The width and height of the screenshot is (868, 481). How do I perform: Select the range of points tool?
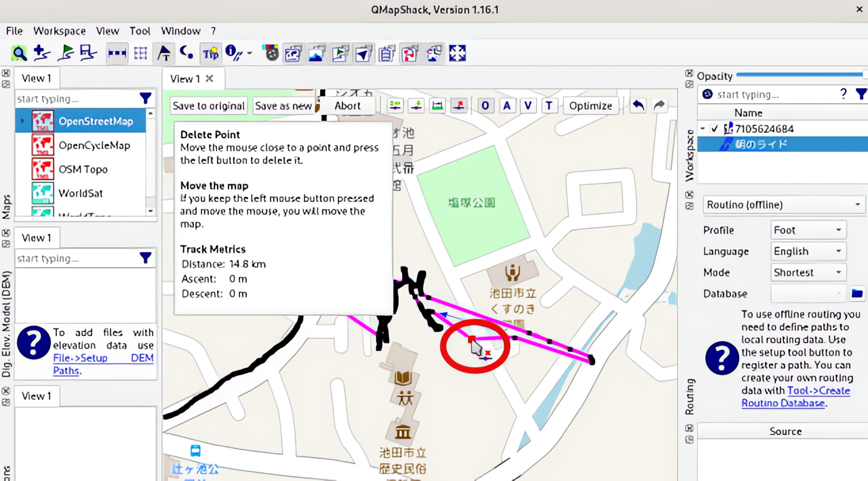point(437,106)
